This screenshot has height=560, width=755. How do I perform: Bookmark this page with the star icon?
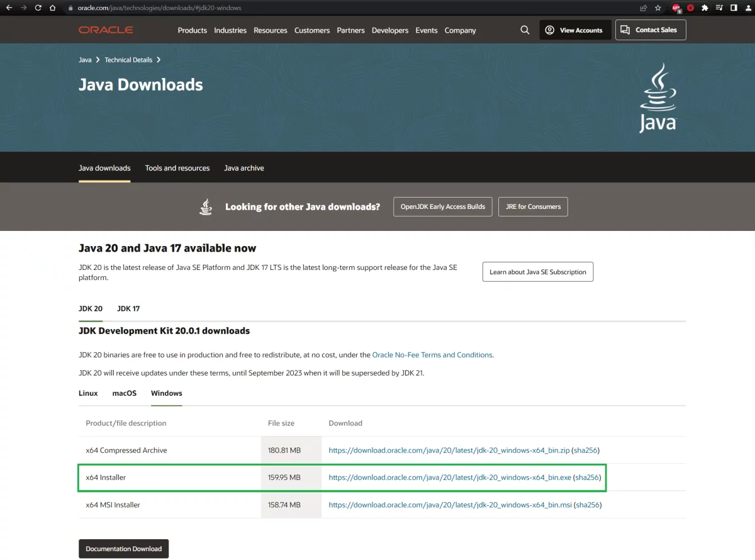point(658,8)
